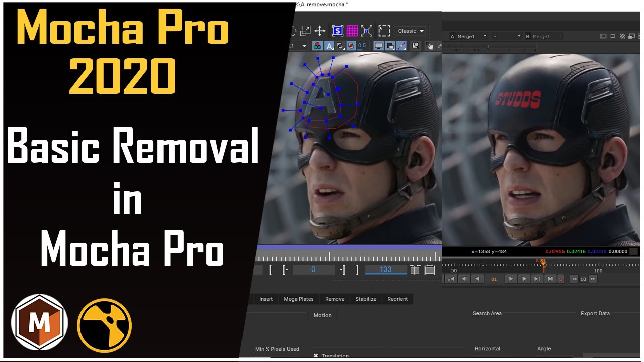The height and width of the screenshot is (362, 644).
Task: Click the Mocha Pro 'M' logo
Action: click(39, 322)
